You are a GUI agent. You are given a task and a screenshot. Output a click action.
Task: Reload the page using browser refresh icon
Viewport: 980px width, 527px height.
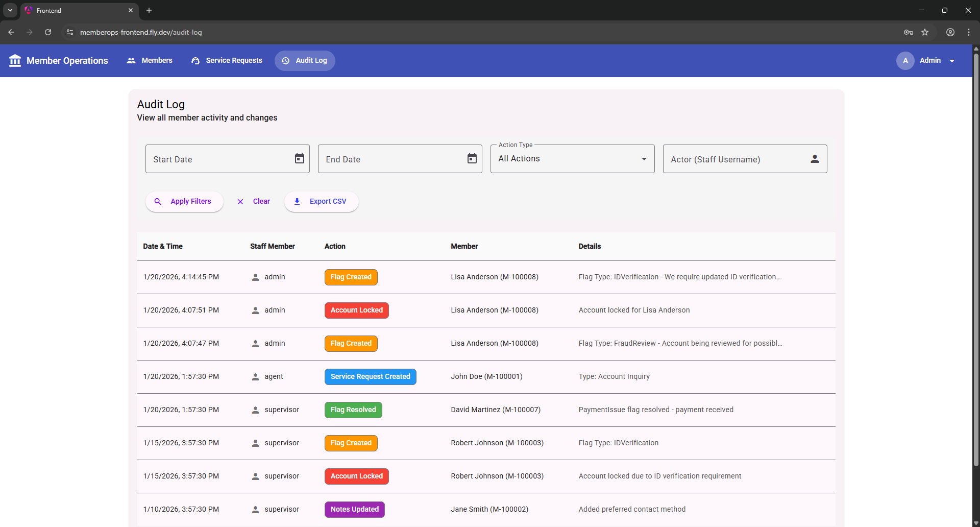tap(48, 32)
